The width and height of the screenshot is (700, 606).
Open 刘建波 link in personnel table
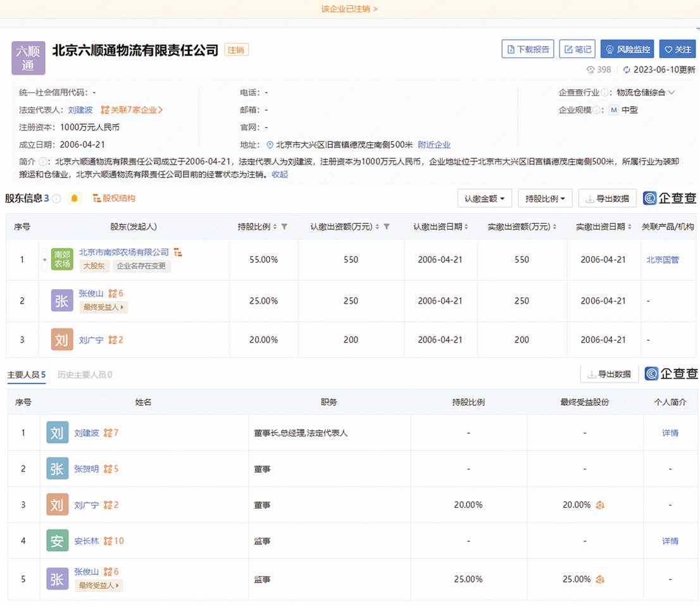87,433
